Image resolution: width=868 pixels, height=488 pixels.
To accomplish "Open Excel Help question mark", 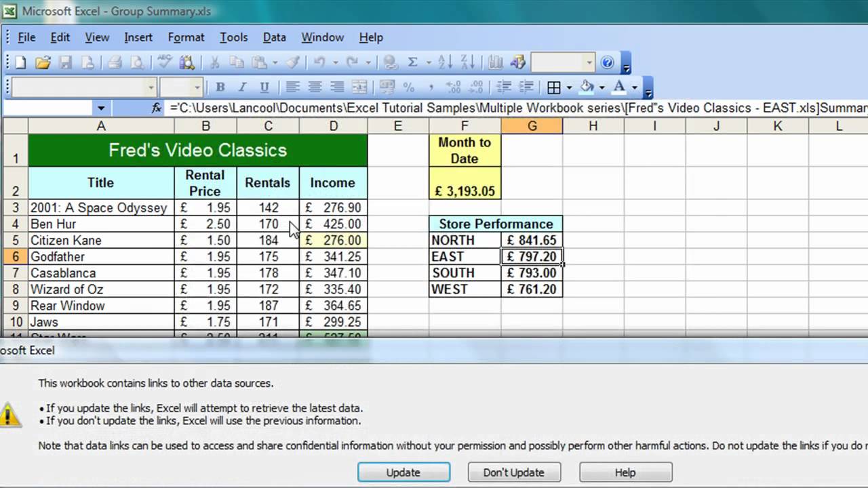I will click(x=608, y=63).
